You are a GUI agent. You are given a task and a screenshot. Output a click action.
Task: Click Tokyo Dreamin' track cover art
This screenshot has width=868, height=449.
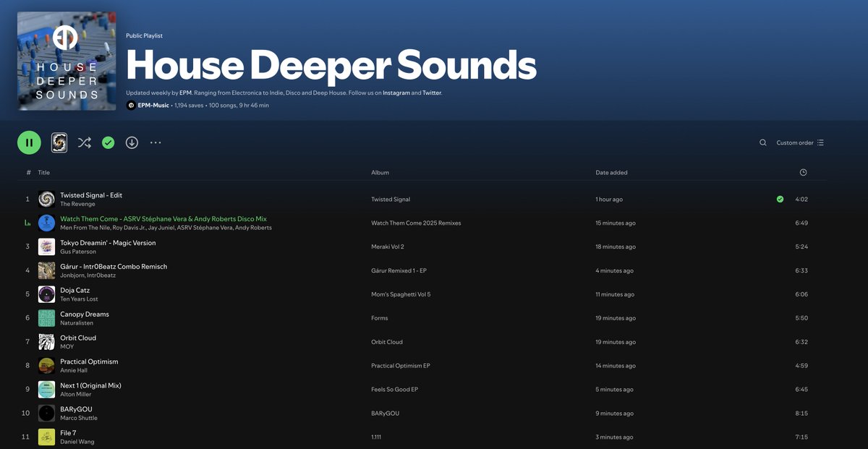tap(46, 247)
